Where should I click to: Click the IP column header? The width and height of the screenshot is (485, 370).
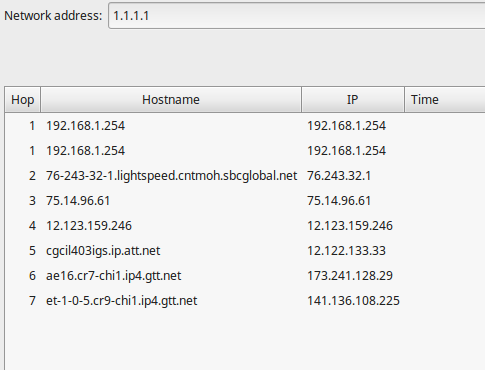click(x=353, y=100)
